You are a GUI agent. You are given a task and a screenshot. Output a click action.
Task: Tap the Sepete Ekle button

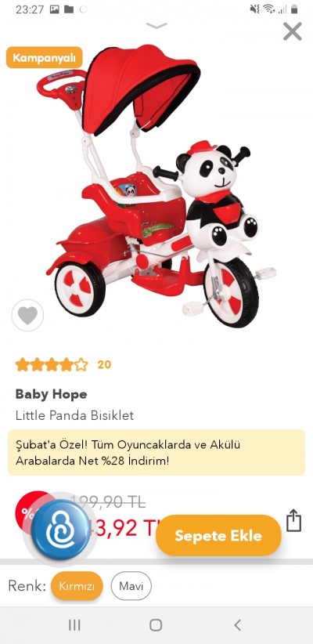pyautogui.click(x=218, y=536)
